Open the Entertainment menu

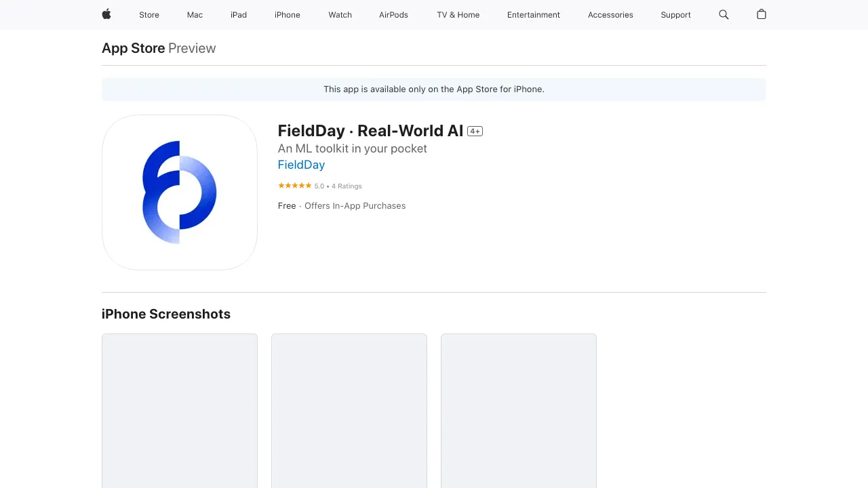pos(534,15)
